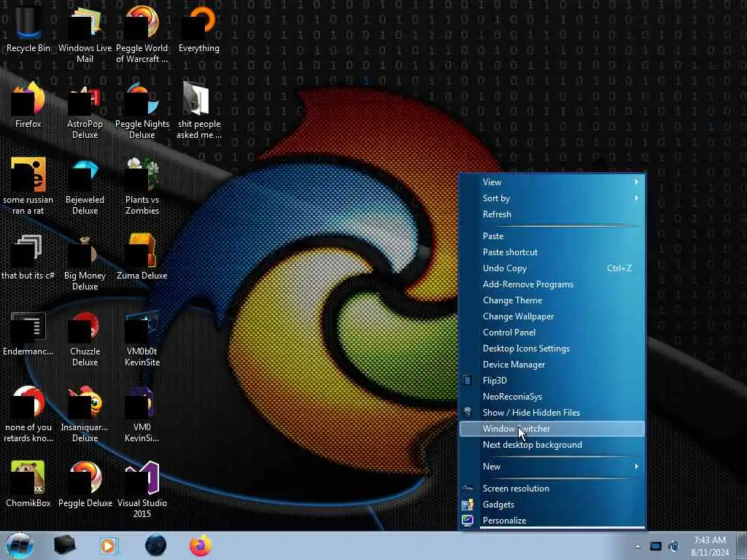Select the VM0 KevinSi... desktop icon

142,413
